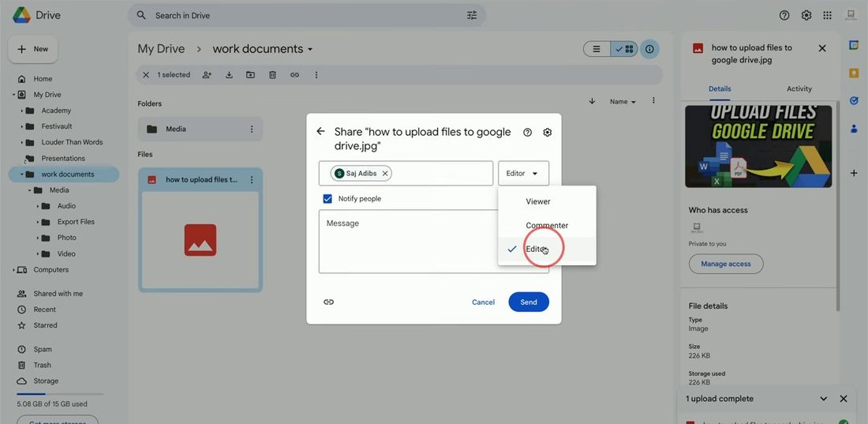The image size is (868, 424).
Task: Switch to the Details tab
Action: pyautogui.click(x=720, y=88)
